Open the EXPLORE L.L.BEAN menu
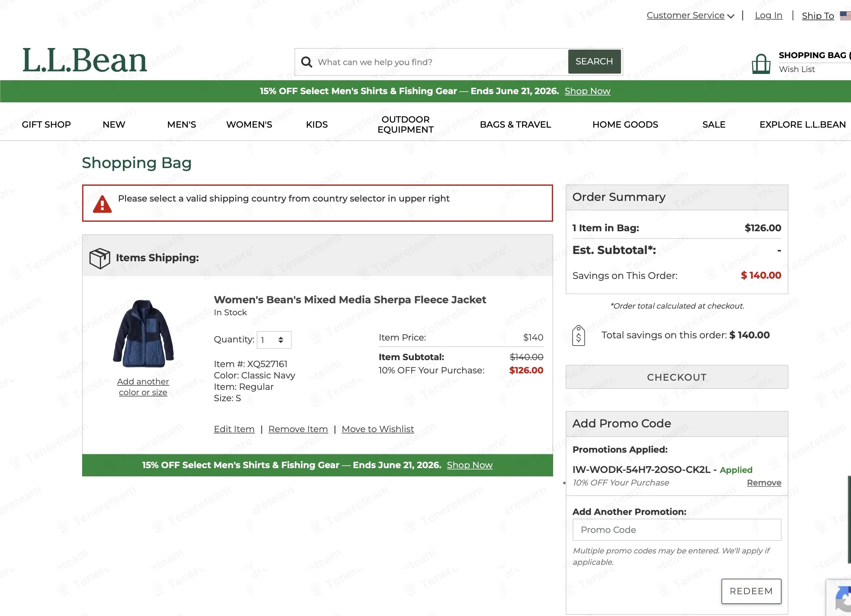Image resolution: width=851 pixels, height=616 pixels. (803, 124)
